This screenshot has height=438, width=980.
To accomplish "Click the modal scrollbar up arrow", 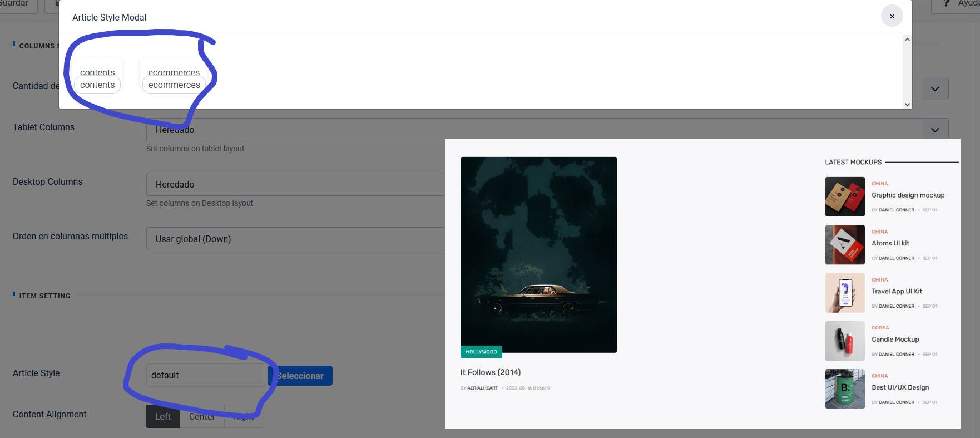I will [907, 40].
